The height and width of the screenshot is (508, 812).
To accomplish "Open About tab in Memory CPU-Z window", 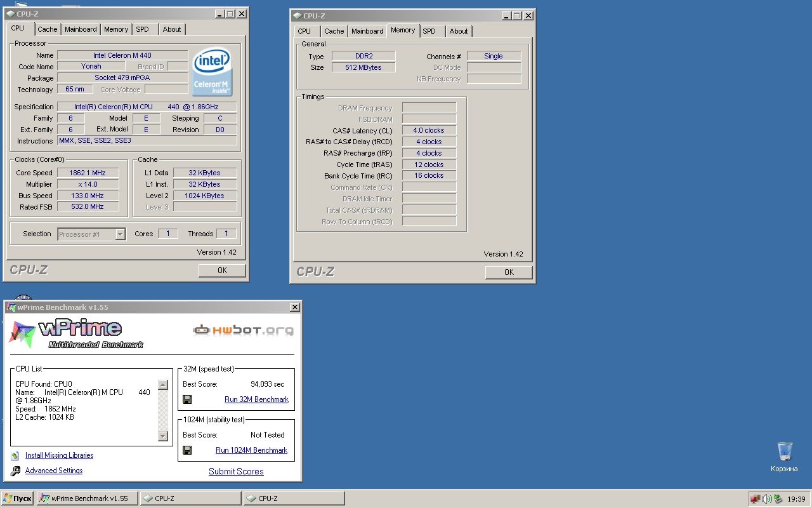I will 459,31.
